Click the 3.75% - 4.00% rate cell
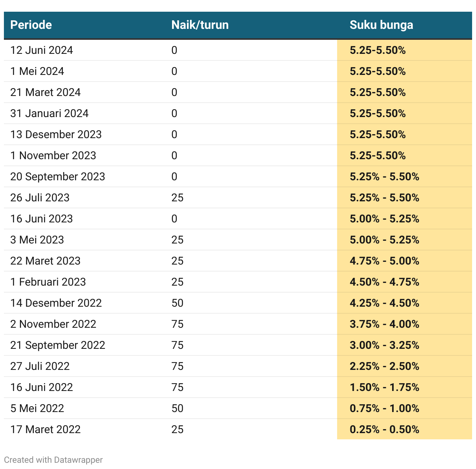Screen dimensions: 476x469 click(x=384, y=324)
